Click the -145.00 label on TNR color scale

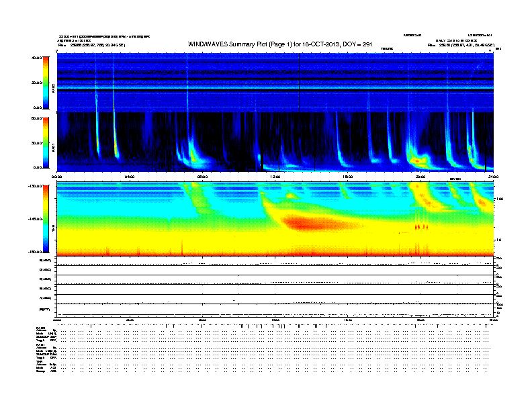(36, 219)
